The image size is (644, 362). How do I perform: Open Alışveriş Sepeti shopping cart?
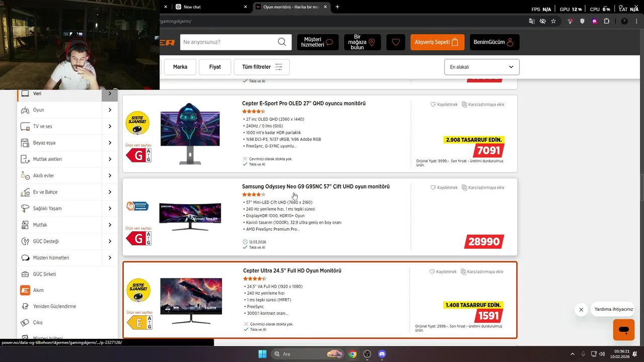pyautogui.click(x=437, y=42)
